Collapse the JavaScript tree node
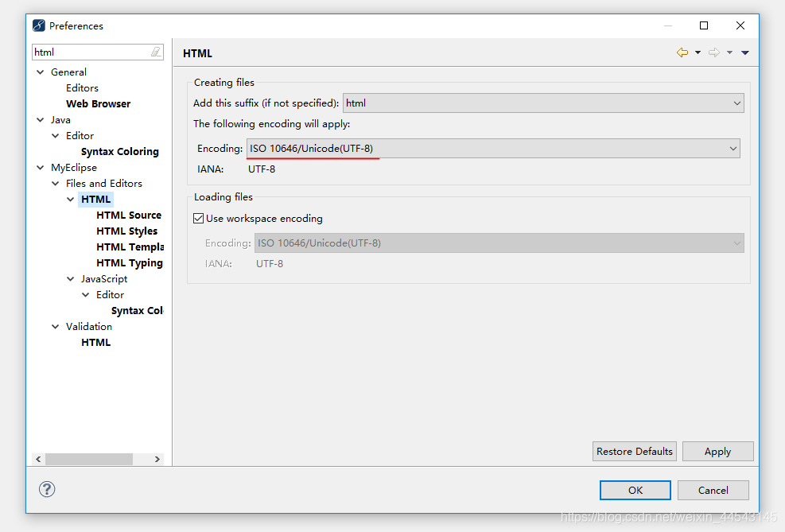The width and height of the screenshot is (785, 532). click(71, 279)
